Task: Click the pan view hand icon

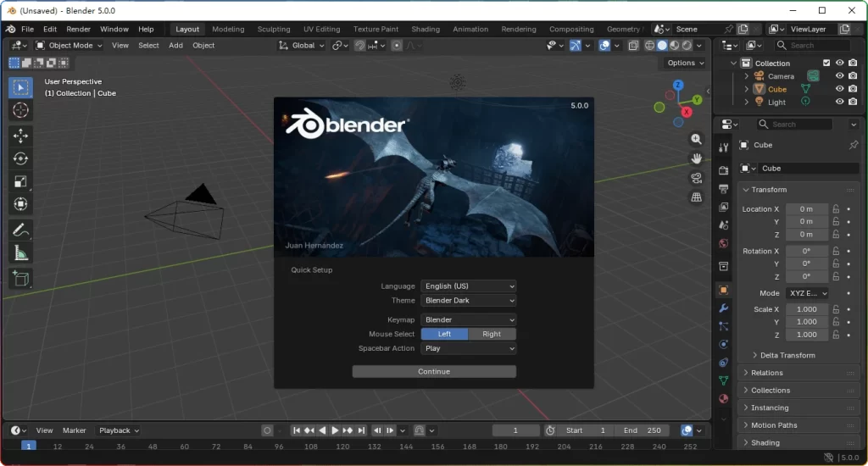Action: tap(697, 158)
